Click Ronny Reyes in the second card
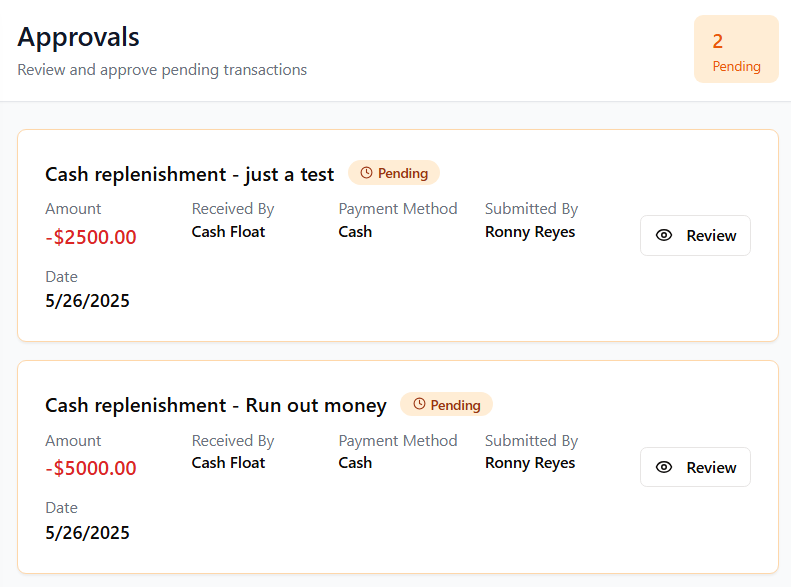Image resolution: width=791 pixels, height=587 pixels. pyautogui.click(x=530, y=463)
